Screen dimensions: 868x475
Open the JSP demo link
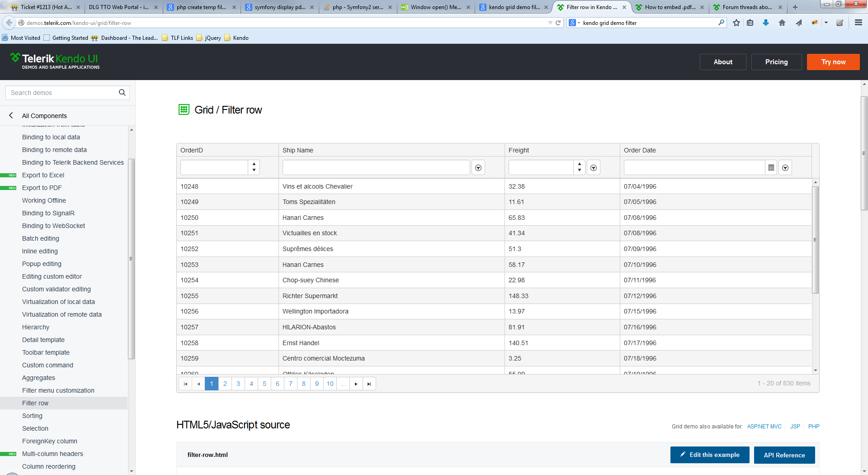(795, 427)
